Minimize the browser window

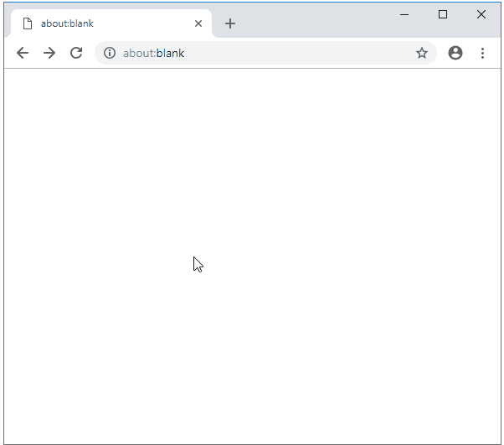pos(404,14)
